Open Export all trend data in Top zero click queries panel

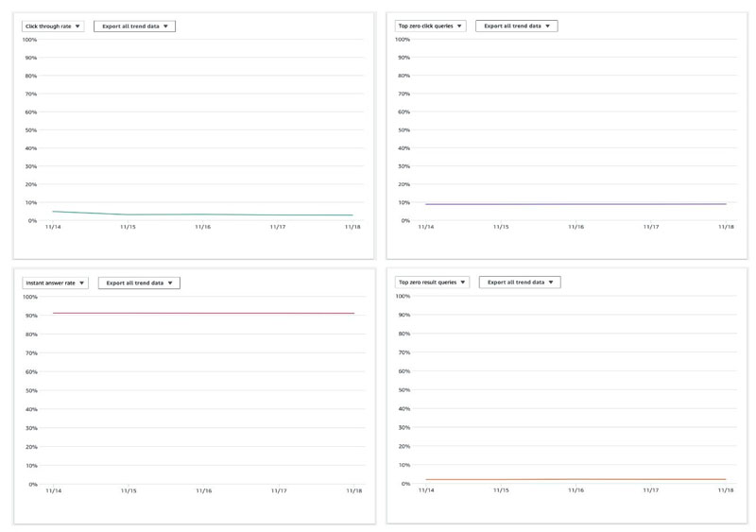point(516,26)
